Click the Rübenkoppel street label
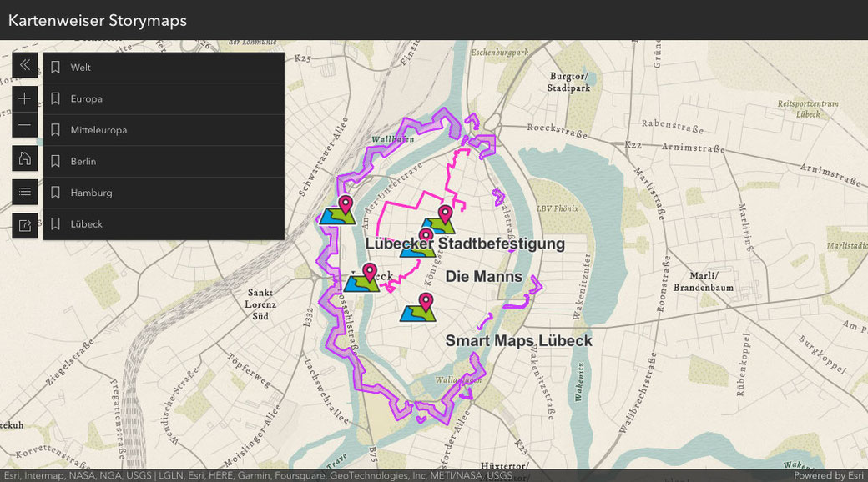868x482 pixels. (744, 364)
